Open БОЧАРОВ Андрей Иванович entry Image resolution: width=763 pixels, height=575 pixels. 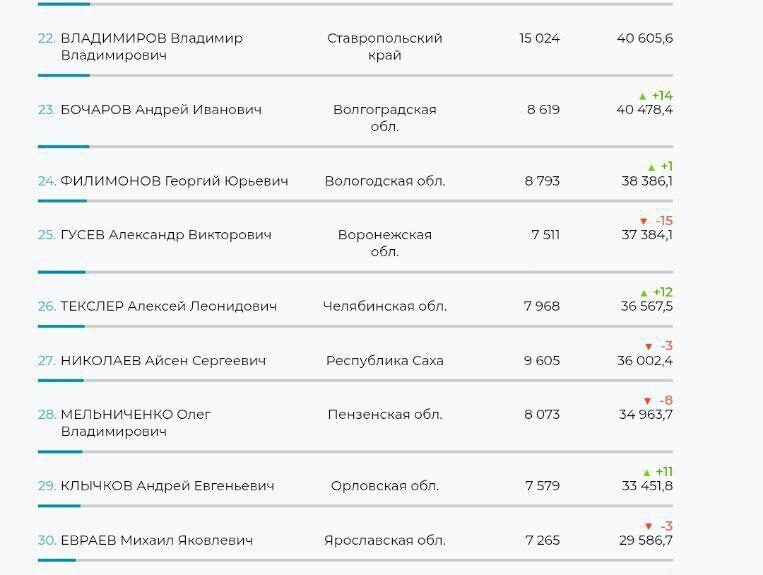(x=161, y=109)
